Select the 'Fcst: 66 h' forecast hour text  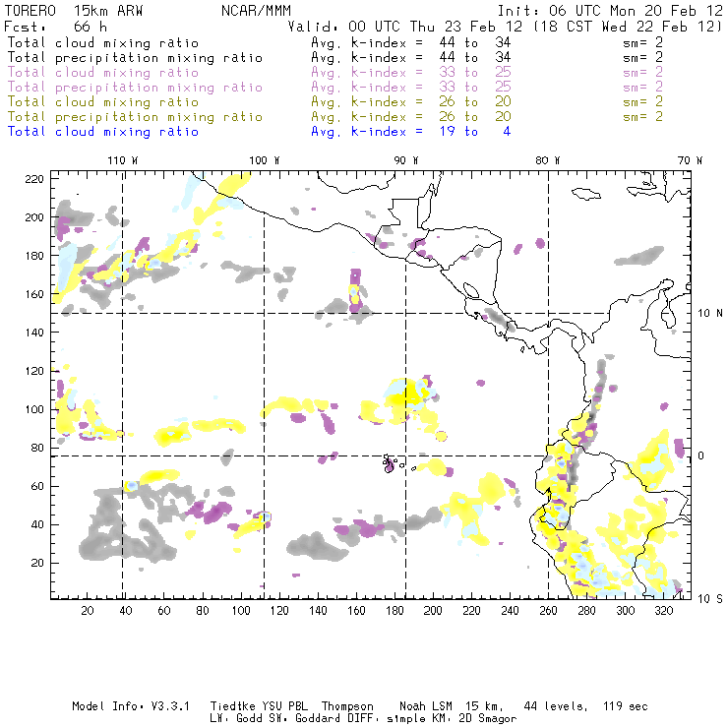coord(56,26)
